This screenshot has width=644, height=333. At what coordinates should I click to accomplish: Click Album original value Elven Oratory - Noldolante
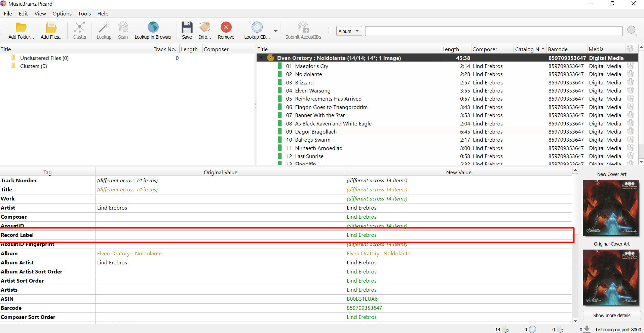(x=129, y=253)
